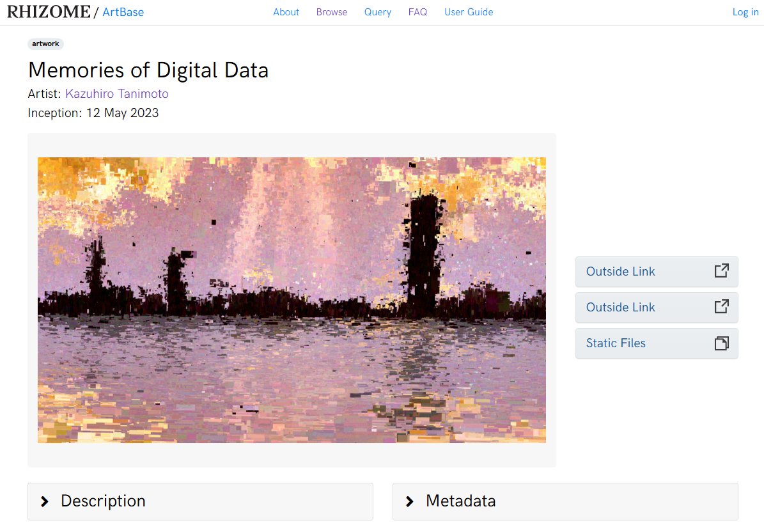
Task: Open the Query page
Action: coord(378,12)
